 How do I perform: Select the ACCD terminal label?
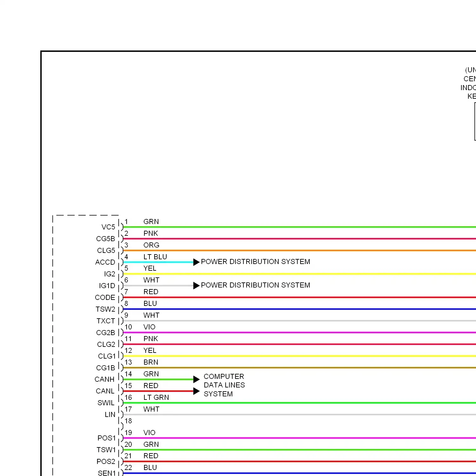click(x=105, y=262)
